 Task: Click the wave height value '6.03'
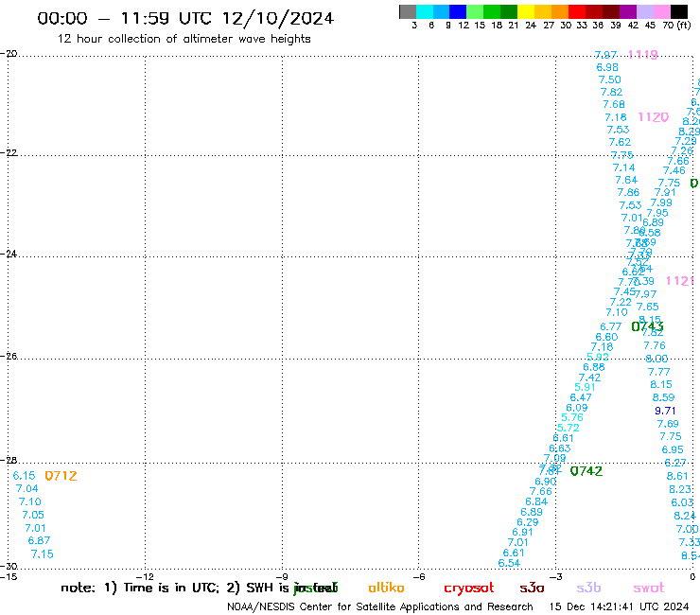pos(682,502)
